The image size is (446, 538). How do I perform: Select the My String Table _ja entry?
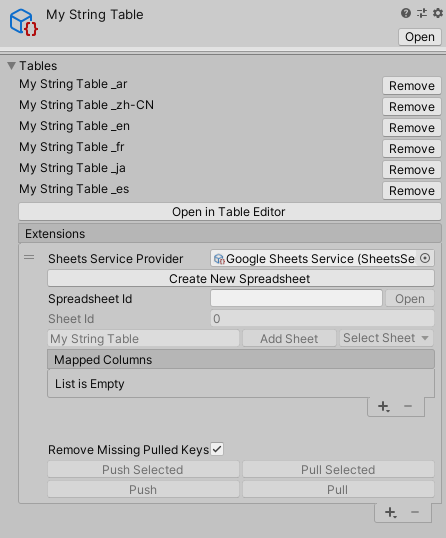(x=72, y=168)
